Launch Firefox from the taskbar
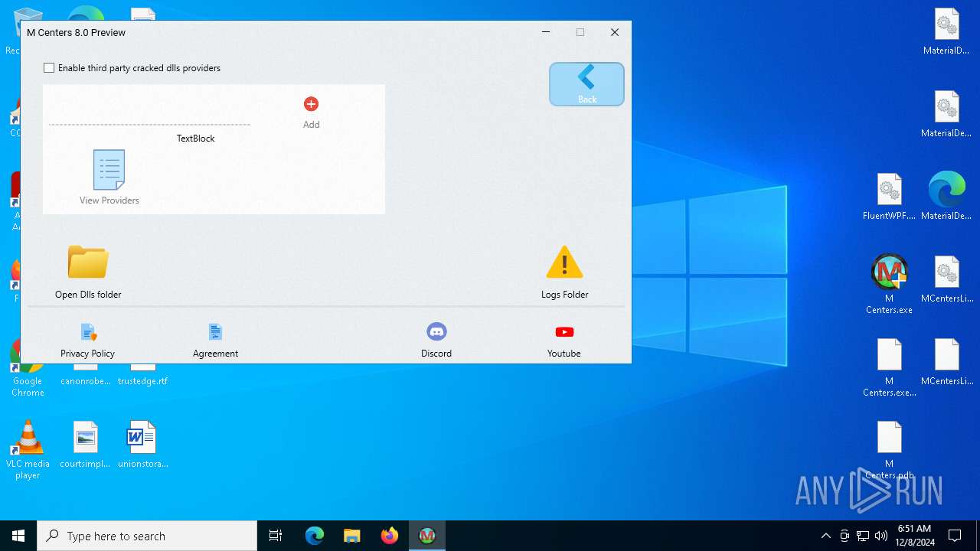This screenshot has width=980, height=551. [389, 536]
